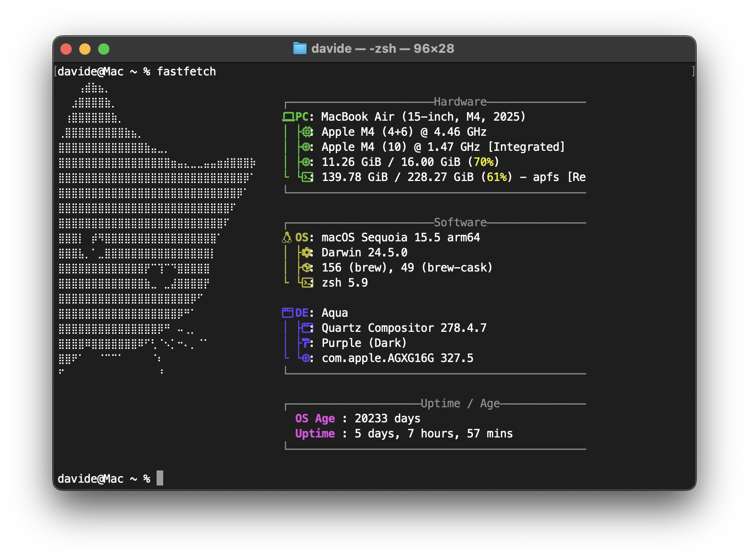
Task: Click 'com.apple.AGXG16G 327.5' driver text
Action: (x=398, y=358)
